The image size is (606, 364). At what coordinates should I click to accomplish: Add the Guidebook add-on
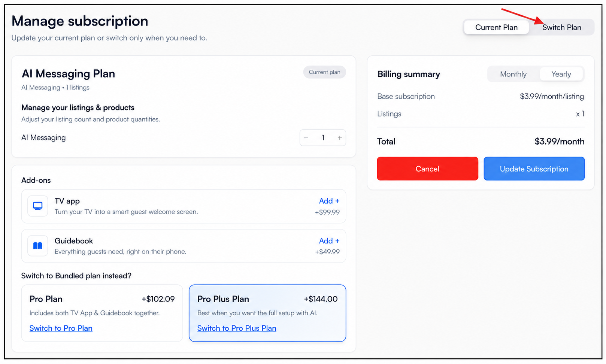click(x=329, y=241)
